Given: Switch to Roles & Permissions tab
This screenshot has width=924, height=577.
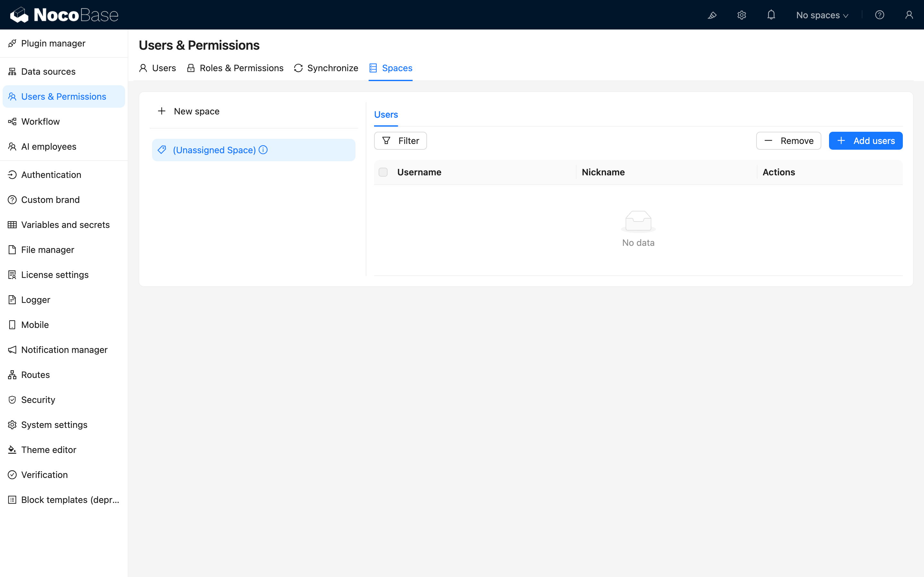Looking at the screenshot, I should tap(235, 68).
